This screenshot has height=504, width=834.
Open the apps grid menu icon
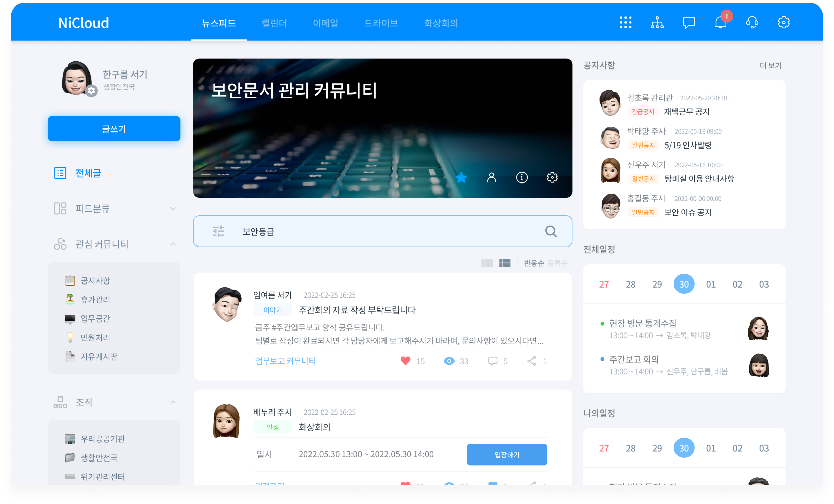pos(625,23)
